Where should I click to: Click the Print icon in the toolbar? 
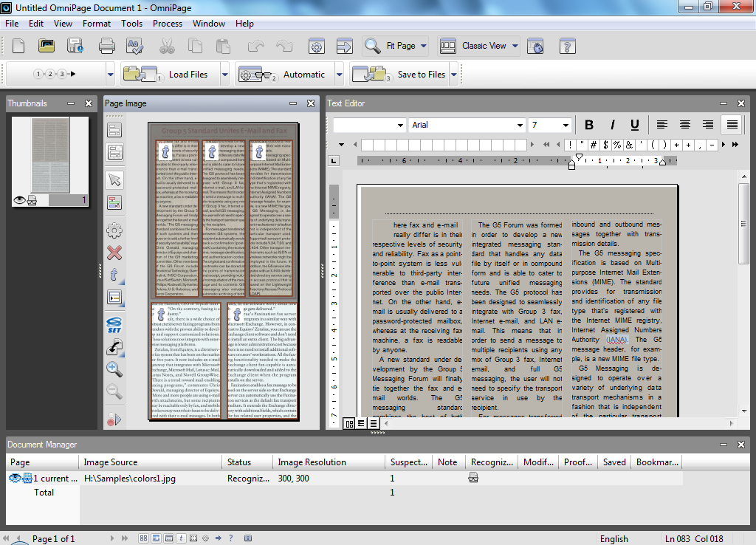[x=106, y=47]
